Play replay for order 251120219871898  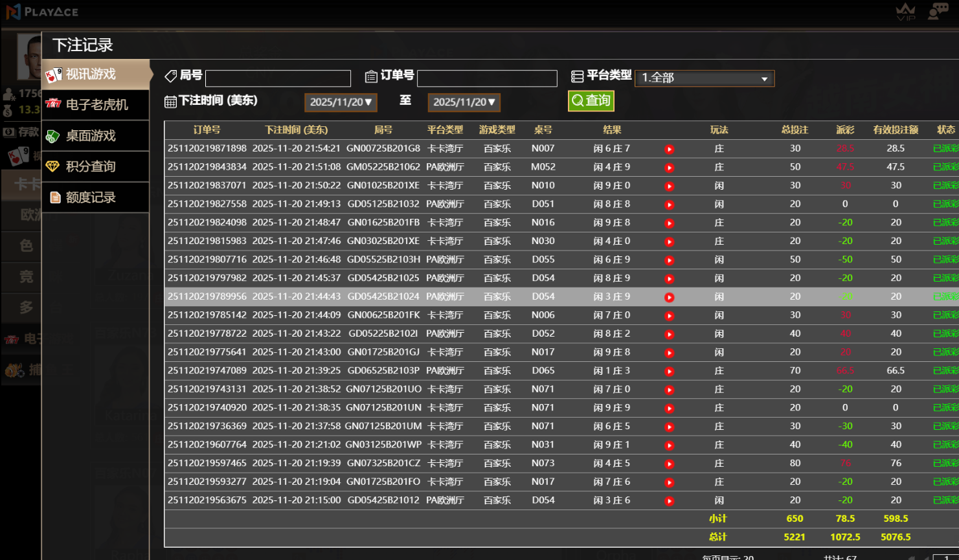pos(669,149)
